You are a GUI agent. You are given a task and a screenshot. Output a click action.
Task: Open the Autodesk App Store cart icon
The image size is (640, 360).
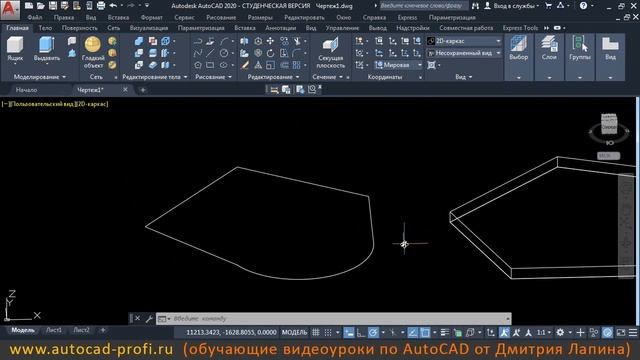(549, 6)
